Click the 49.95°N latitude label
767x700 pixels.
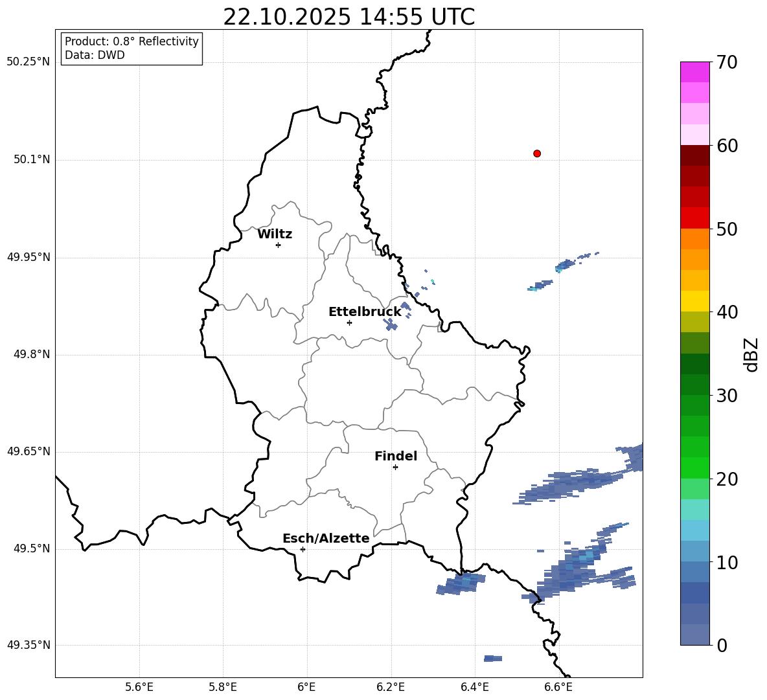click(29, 256)
